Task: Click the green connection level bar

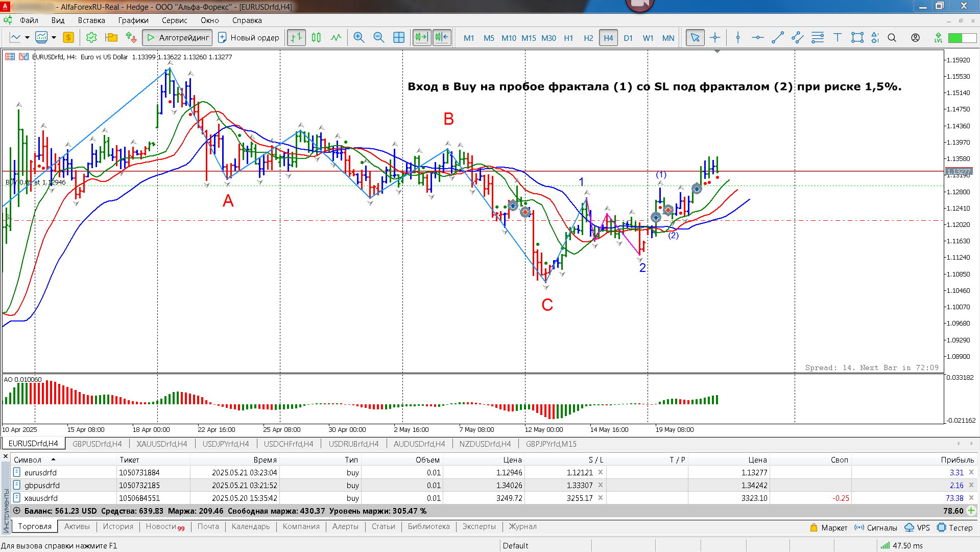Action: coord(954,38)
